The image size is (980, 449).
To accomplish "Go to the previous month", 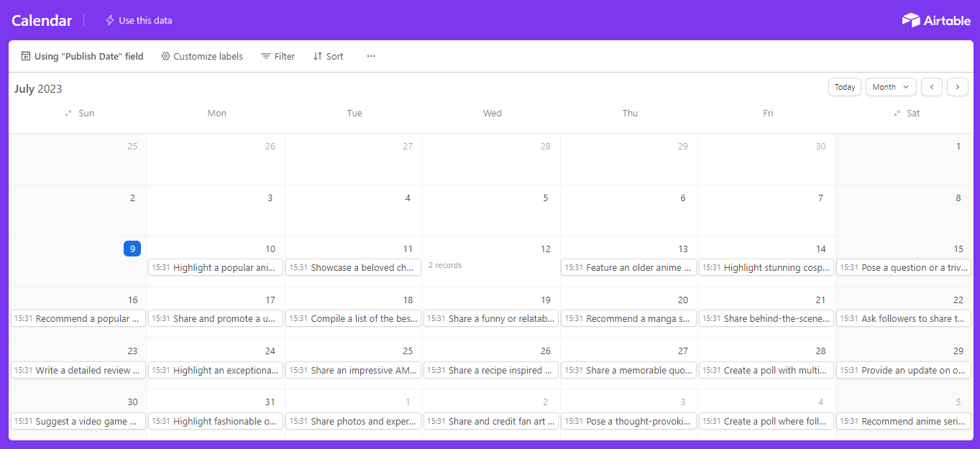I will (932, 87).
